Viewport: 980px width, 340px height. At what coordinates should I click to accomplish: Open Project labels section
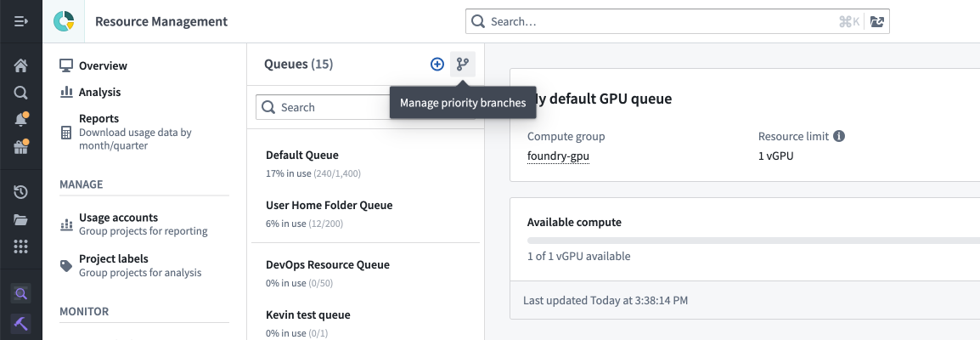(x=140, y=265)
